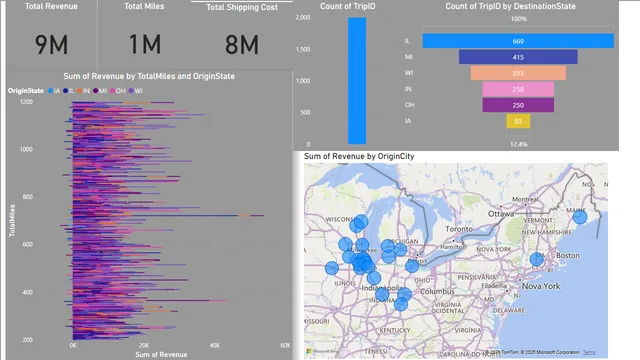Select the map bubble over Indianapolis label
Image resolution: width=640 pixels, height=360 pixels.
tap(382, 293)
